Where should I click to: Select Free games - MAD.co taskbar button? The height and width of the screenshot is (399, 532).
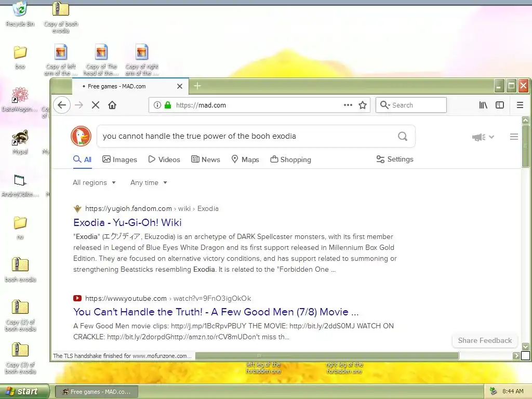click(96, 392)
